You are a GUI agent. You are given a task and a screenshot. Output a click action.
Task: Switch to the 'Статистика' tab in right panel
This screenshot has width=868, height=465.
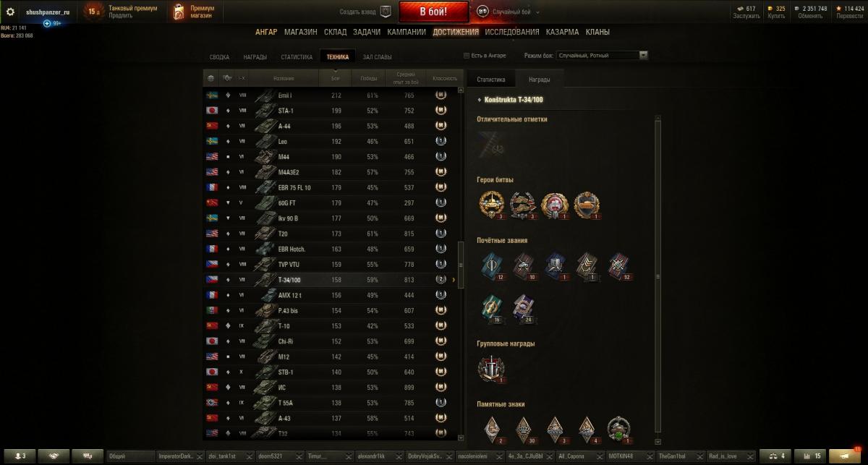pyautogui.click(x=490, y=79)
